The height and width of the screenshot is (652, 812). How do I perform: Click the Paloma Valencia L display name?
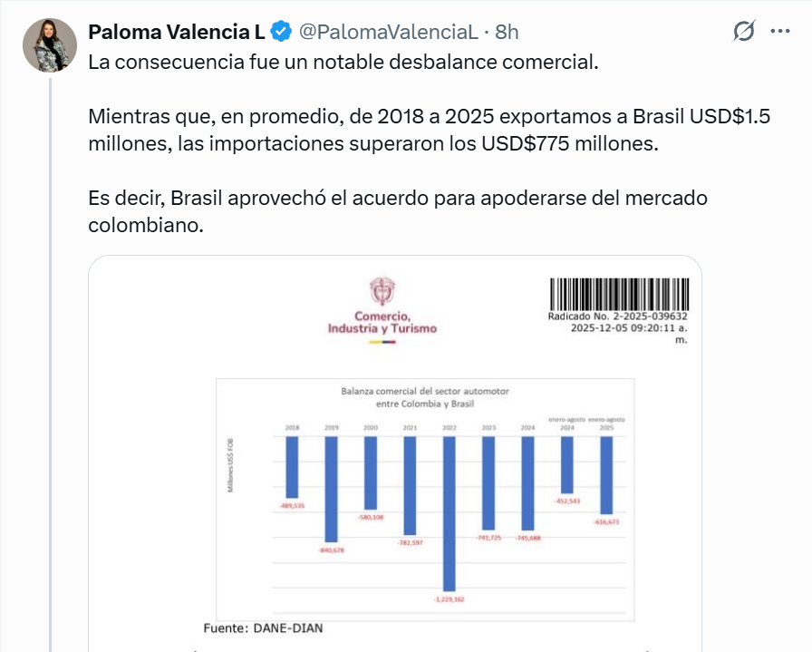(176, 33)
